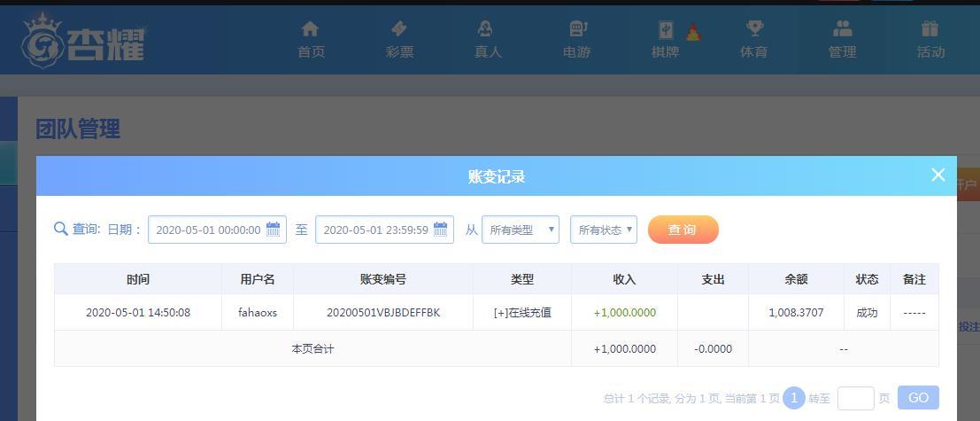Click the 账变编号 column header
The image size is (980, 421).
383,279
